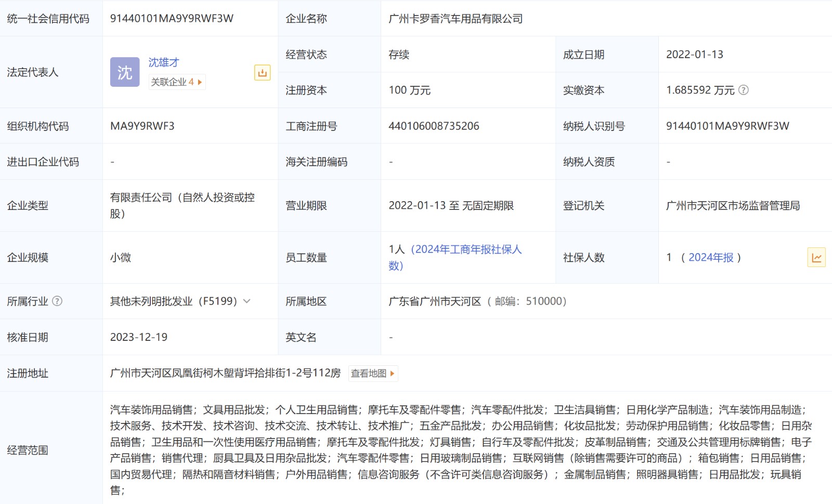832x504 pixels.
Task: Click the 查看地图 button
Action: coord(372,373)
